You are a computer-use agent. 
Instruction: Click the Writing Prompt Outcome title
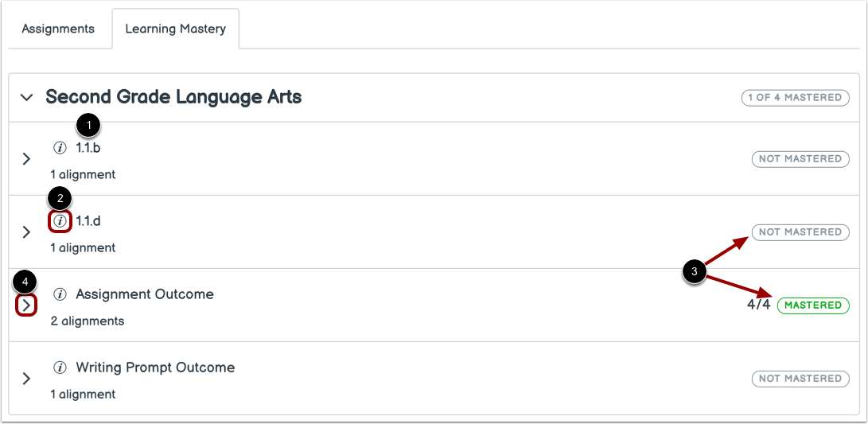[x=155, y=368]
